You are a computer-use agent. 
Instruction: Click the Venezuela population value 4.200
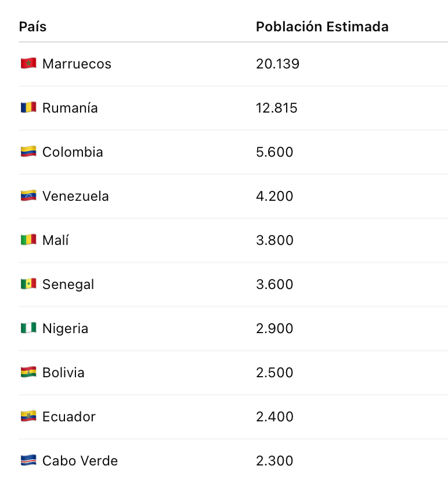click(274, 196)
